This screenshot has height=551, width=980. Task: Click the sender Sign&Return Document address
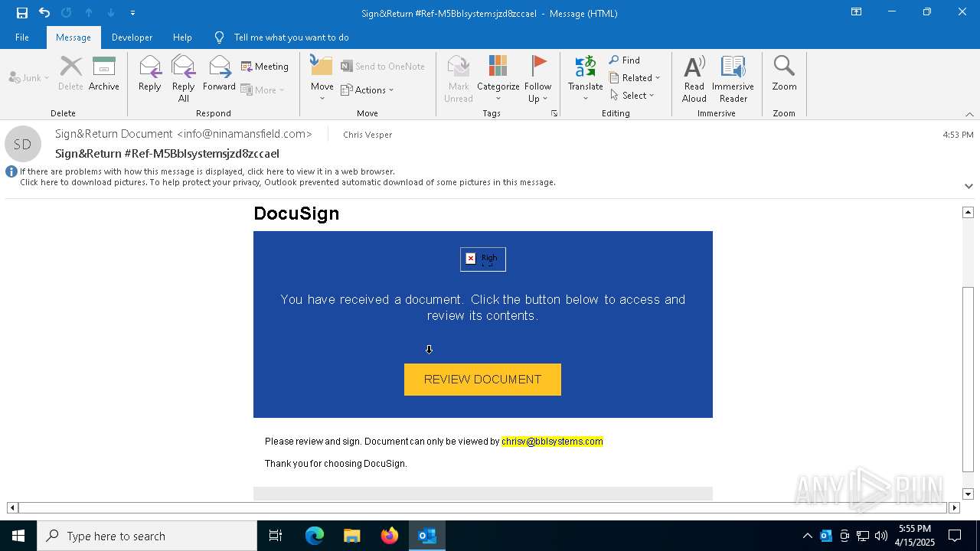coord(184,134)
